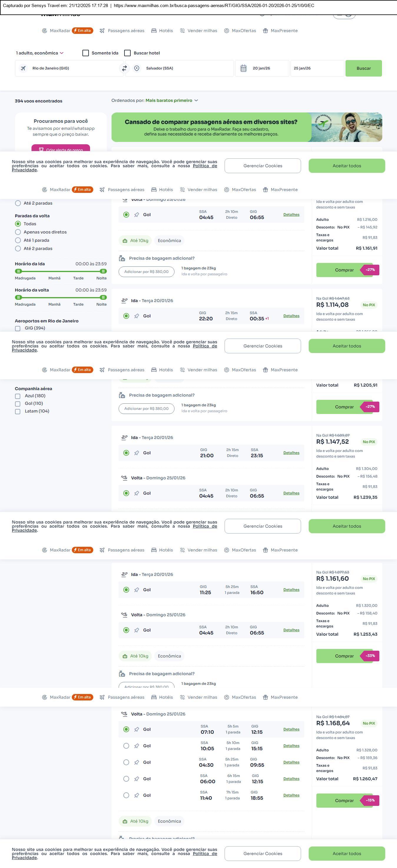This screenshot has height=868, width=397.
Task: Open the 1 adulto, econômica dropdown
Action: [x=40, y=53]
